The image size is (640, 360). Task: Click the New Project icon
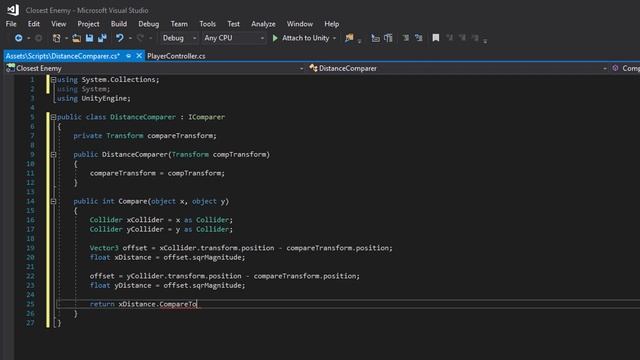[57, 38]
